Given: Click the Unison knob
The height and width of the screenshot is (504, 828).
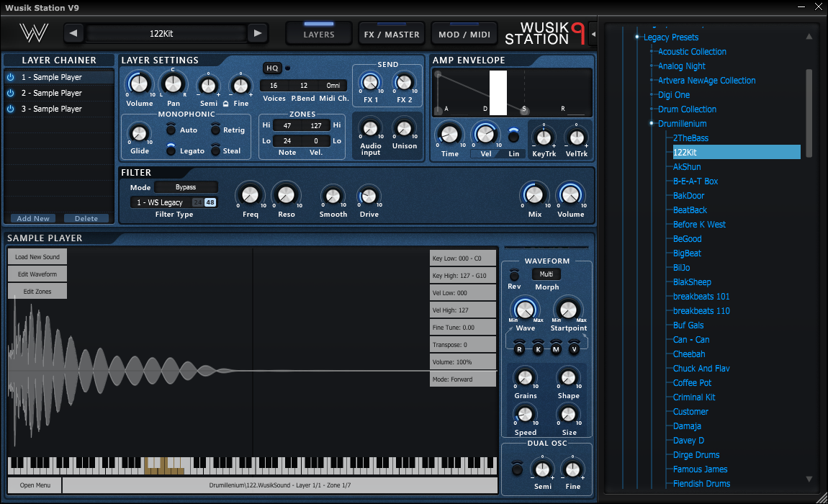Looking at the screenshot, I should pyautogui.click(x=404, y=128).
